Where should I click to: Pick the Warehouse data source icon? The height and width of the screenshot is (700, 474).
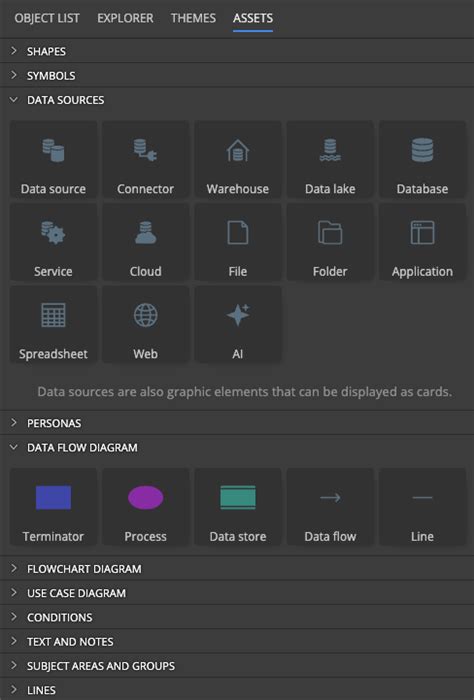point(238,159)
